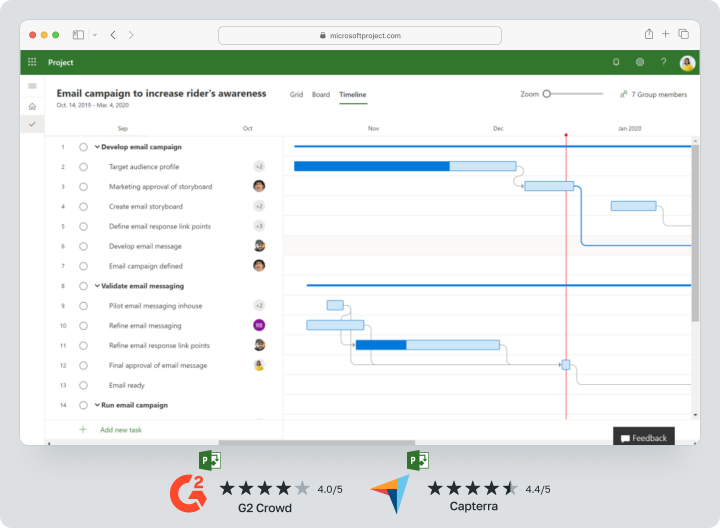Click purple assignee badge for Refine email messaging

pos(259,325)
